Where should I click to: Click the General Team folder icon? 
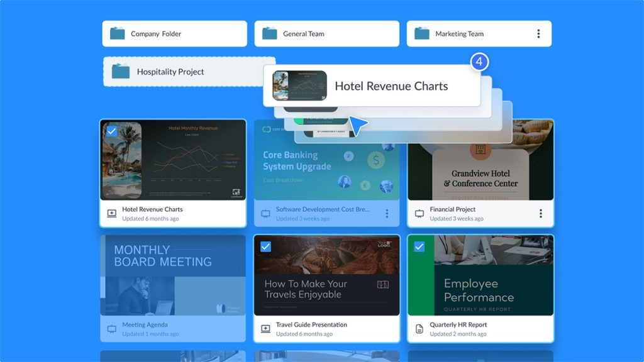270,33
